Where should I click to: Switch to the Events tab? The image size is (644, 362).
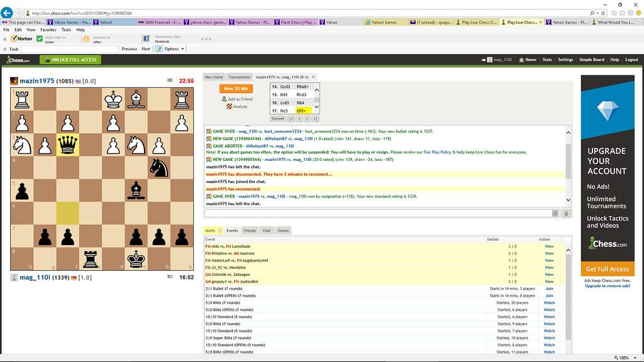(232, 231)
